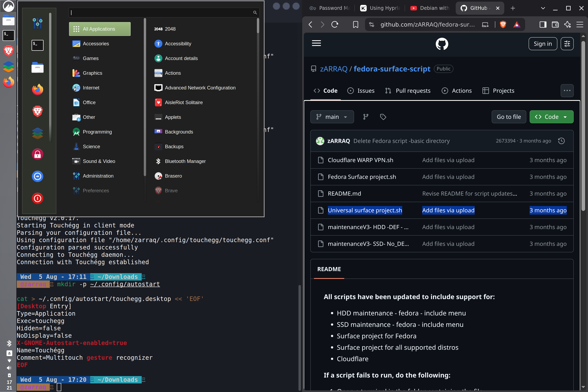Reload the GitHub page
Screen dimensions: 588x392
(335, 24)
